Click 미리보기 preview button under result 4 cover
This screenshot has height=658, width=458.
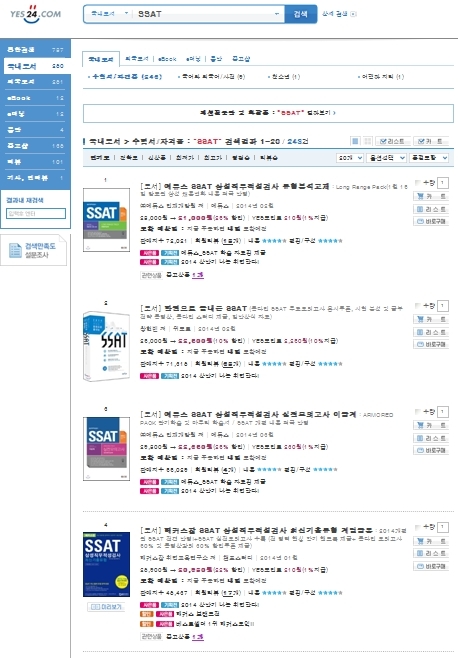click(106, 607)
